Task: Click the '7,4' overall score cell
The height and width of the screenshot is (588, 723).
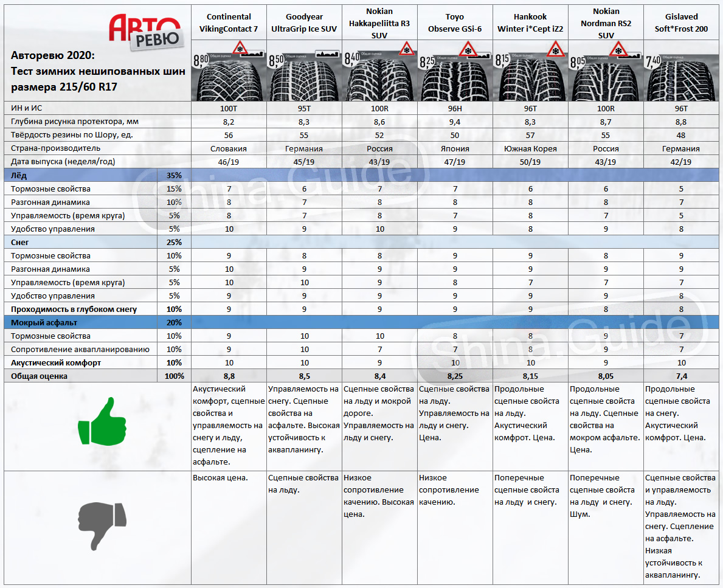Action: pos(681,376)
